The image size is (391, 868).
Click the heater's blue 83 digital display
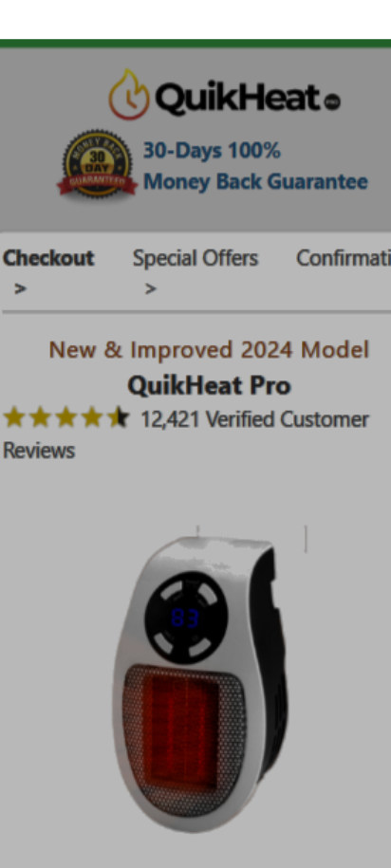point(185,618)
